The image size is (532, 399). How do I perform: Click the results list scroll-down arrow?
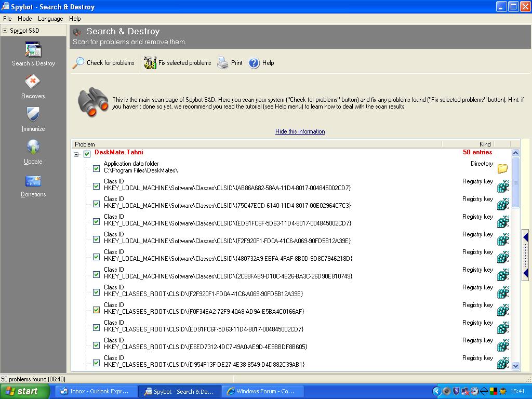[x=516, y=366]
